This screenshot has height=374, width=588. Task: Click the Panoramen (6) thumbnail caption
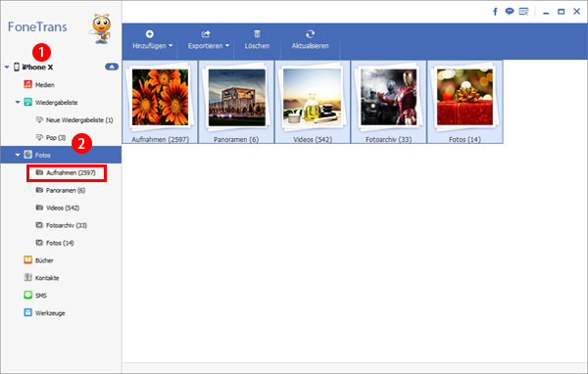[x=236, y=139]
